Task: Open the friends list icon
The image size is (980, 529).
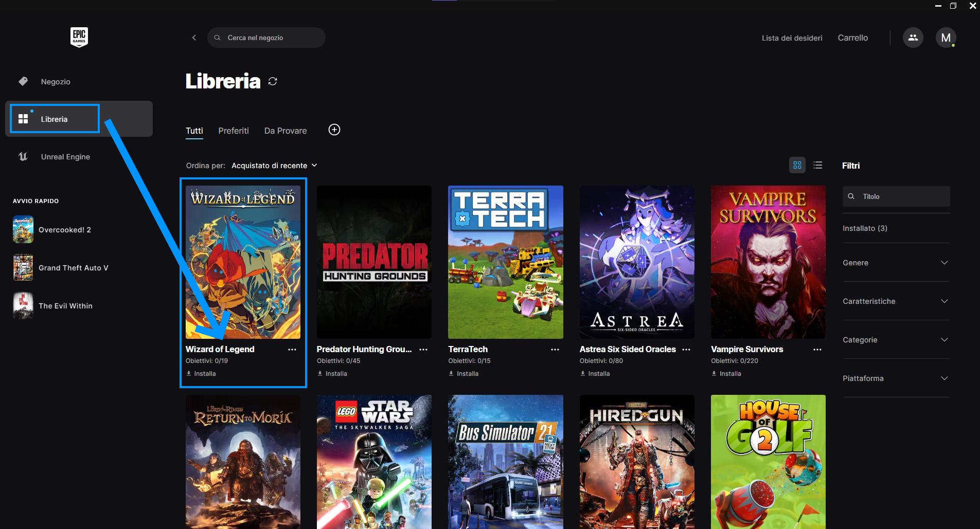Action: [913, 38]
